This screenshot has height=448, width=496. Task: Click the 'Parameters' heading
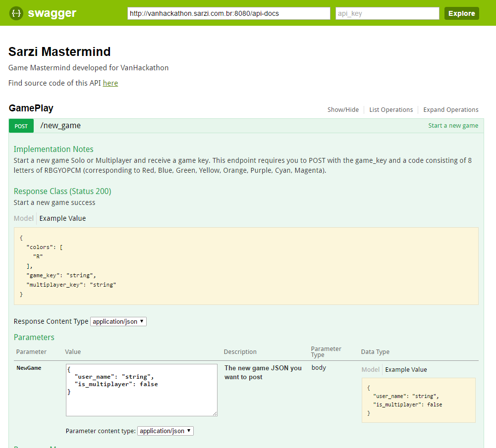coord(34,338)
